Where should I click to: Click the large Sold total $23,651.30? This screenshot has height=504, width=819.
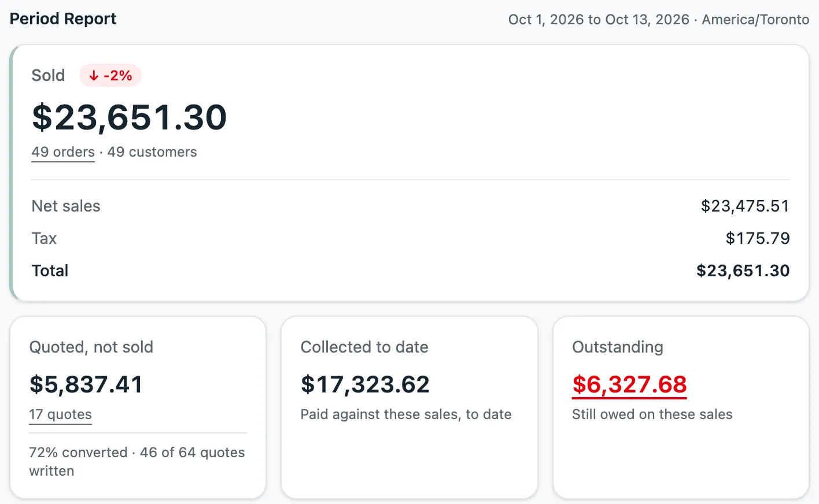129,117
